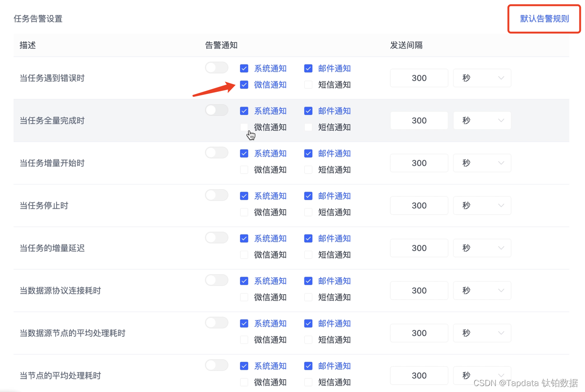Check 短信通知 for 当任务全量完成时
This screenshot has height=392, width=585.
click(x=308, y=127)
